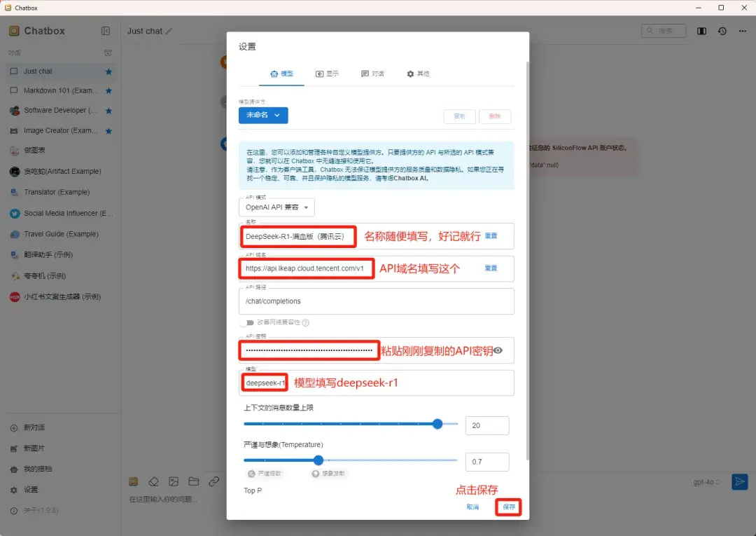Image resolution: width=756 pixels, height=536 pixels.
Task: Click the attach folder icon in input toolbar
Action: pos(194,481)
